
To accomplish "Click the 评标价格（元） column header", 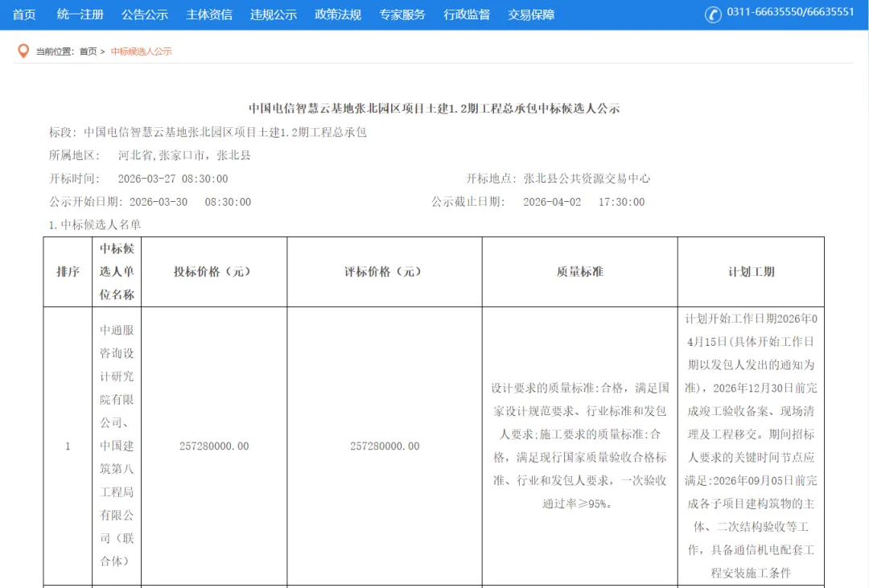I will (x=385, y=272).
